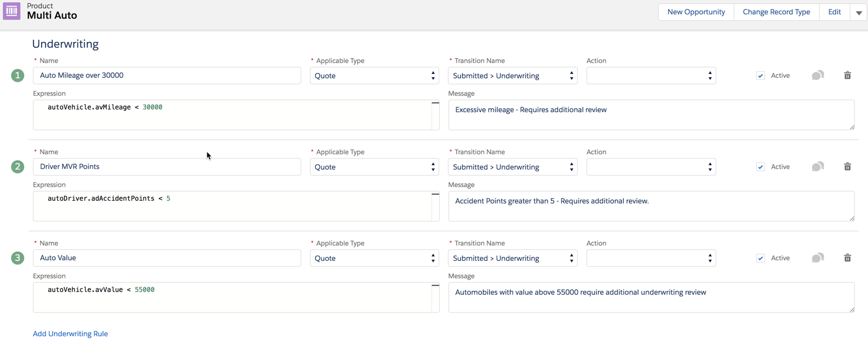Viewport: 868px width, 344px height.
Task: Click Add Underwriting Rule link
Action: (x=70, y=334)
